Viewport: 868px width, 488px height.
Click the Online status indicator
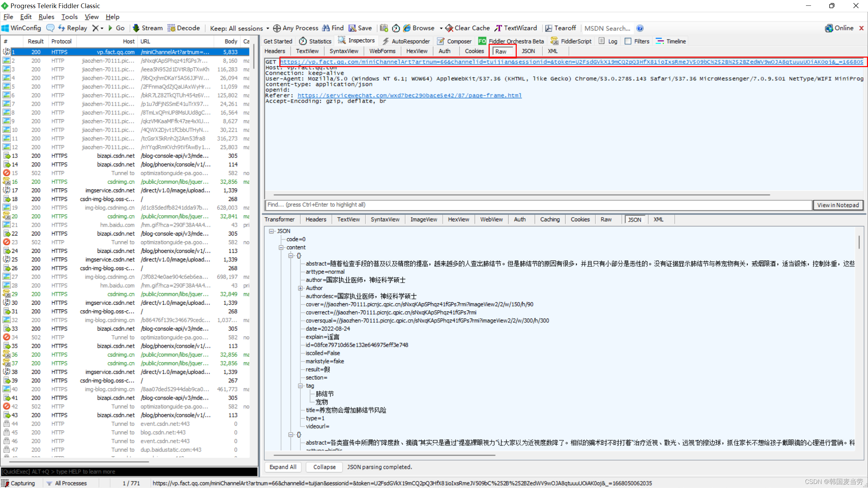(839, 28)
